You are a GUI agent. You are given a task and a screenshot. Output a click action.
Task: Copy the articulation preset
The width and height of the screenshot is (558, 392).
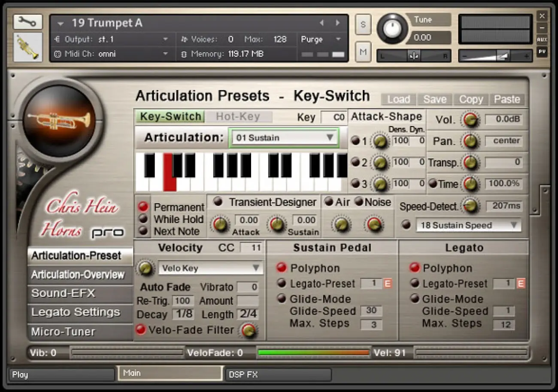coord(471,100)
